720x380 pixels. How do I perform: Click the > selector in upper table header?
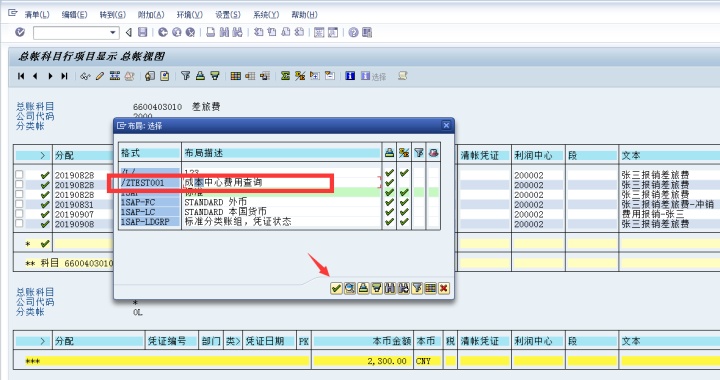pos(33,155)
